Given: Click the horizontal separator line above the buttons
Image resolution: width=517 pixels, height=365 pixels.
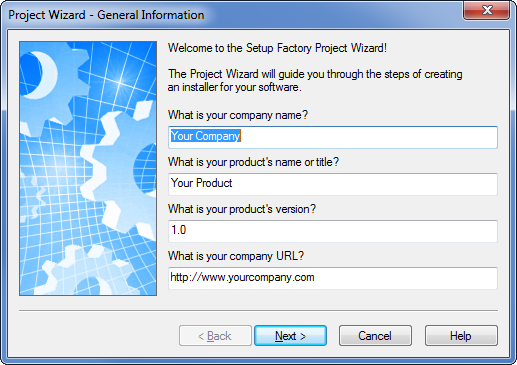Looking at the screenshot, I should click(x=258, y=310).
